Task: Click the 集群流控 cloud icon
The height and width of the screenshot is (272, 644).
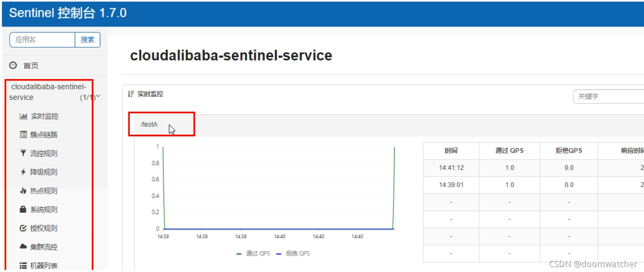Action: (23, 247)
